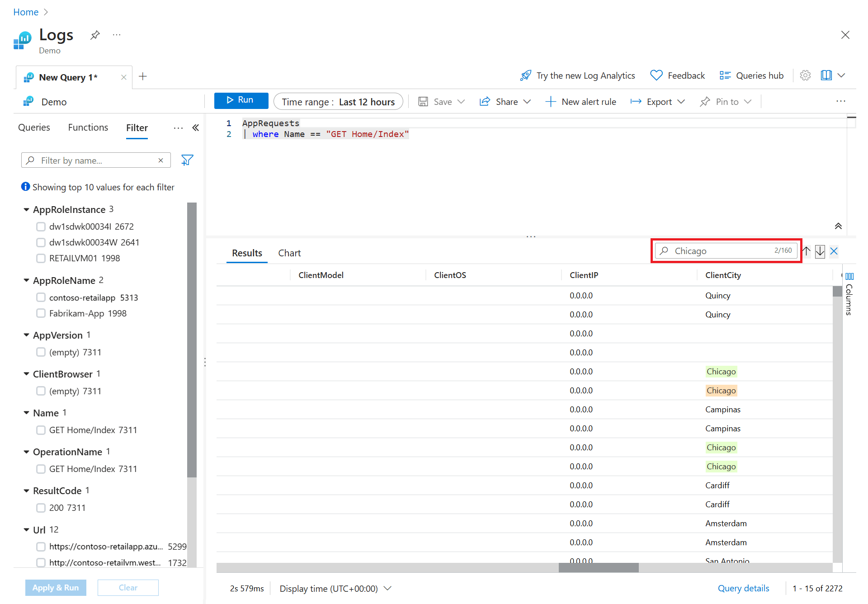Open the docs book icon
Screen dimensions: 868x604
(x=826, y=75)
